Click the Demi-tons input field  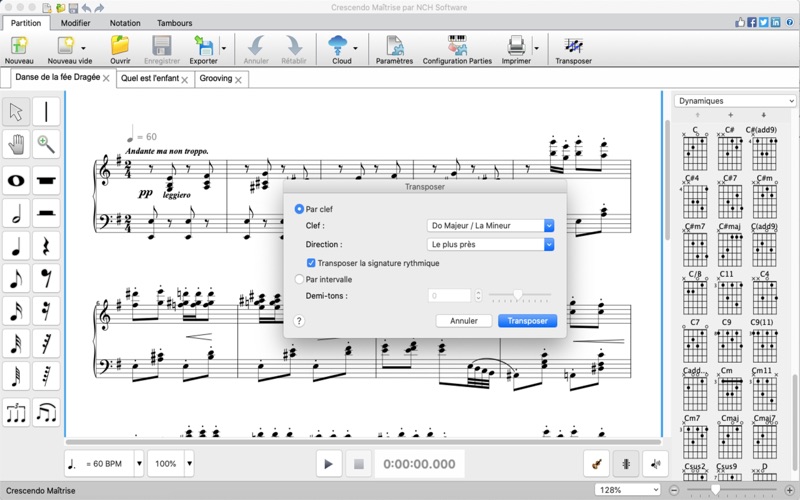tap(449, 295)
